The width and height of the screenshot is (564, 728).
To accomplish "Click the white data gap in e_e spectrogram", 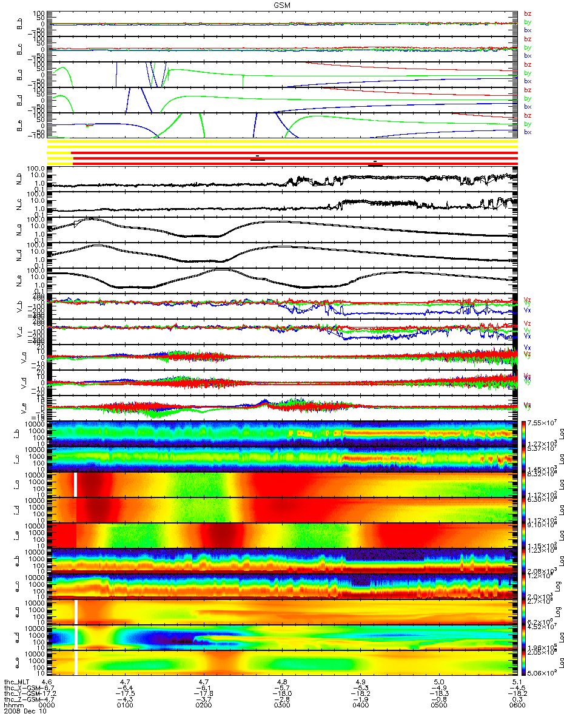I will coord(76,662).
